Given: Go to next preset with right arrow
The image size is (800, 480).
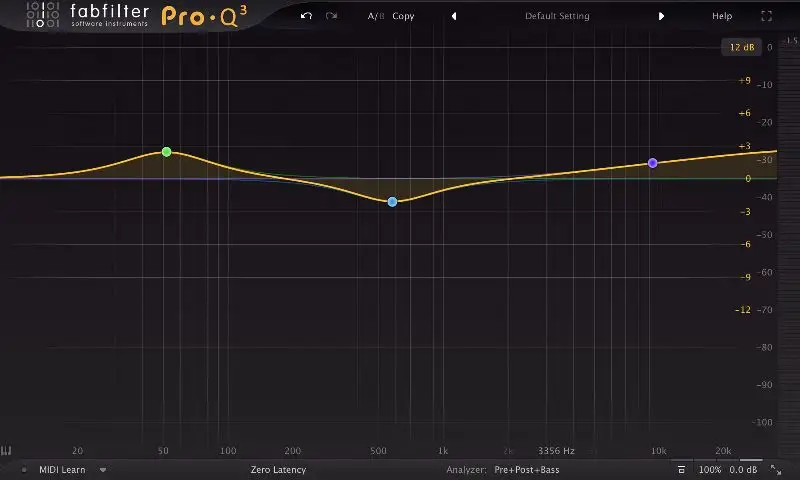Looking at the screenshot, I should [x=661, y=16].
